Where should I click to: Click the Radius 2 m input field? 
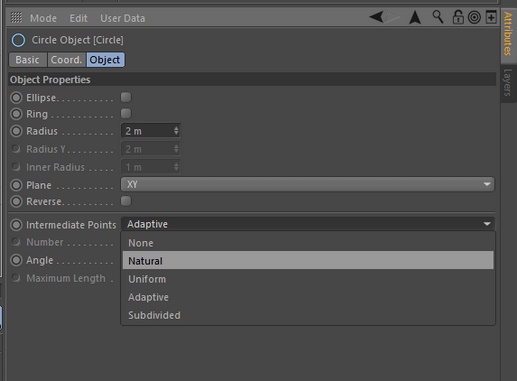pyautogui.click(x=151, y=131)
